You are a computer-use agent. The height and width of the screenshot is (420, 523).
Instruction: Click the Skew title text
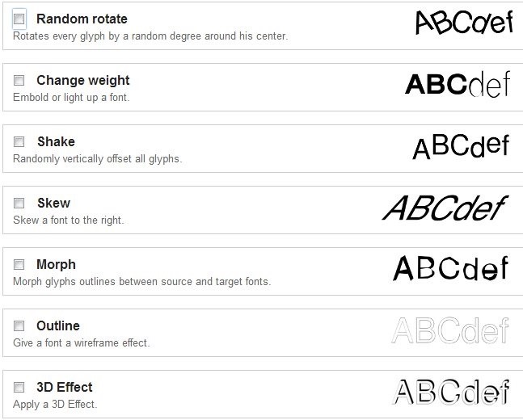click(x=53, y=203)
